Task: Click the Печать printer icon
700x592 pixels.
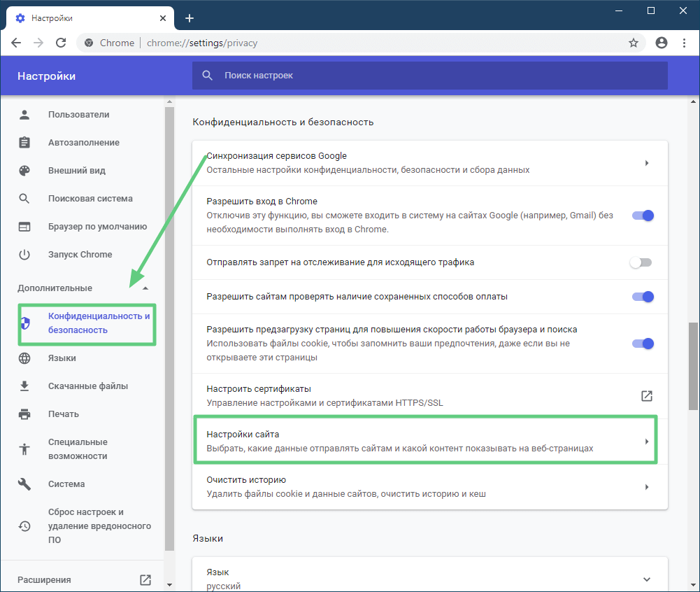Action: 24,414
